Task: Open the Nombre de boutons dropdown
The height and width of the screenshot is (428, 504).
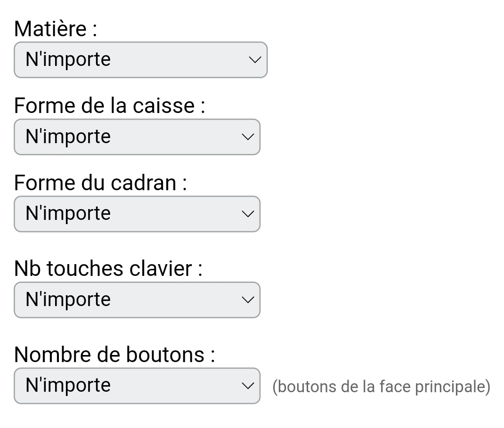Action: pos(137,386)
